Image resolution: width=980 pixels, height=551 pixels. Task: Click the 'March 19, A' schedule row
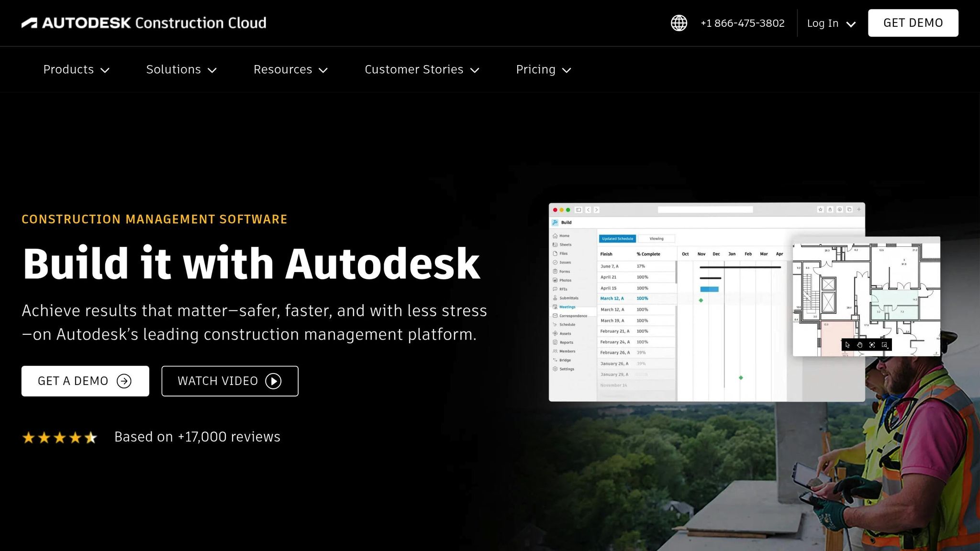point(636,321)
